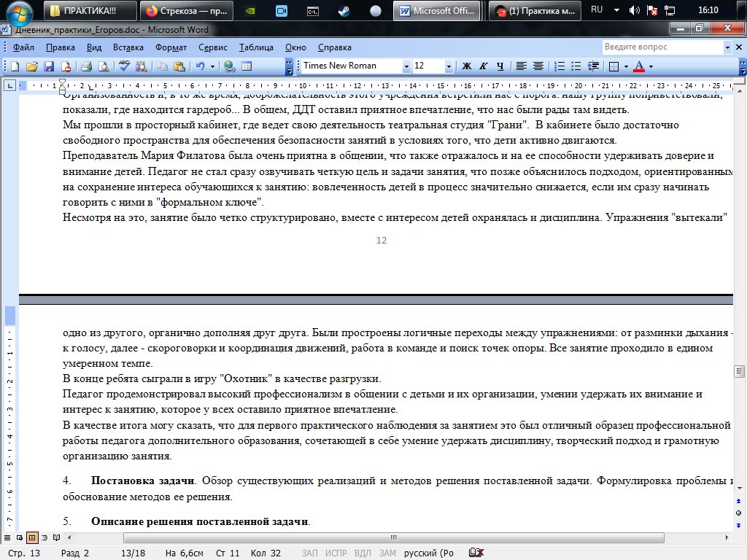Open the undo history dropdown arrow
The image size is (747, 560).
coord(212,66)
